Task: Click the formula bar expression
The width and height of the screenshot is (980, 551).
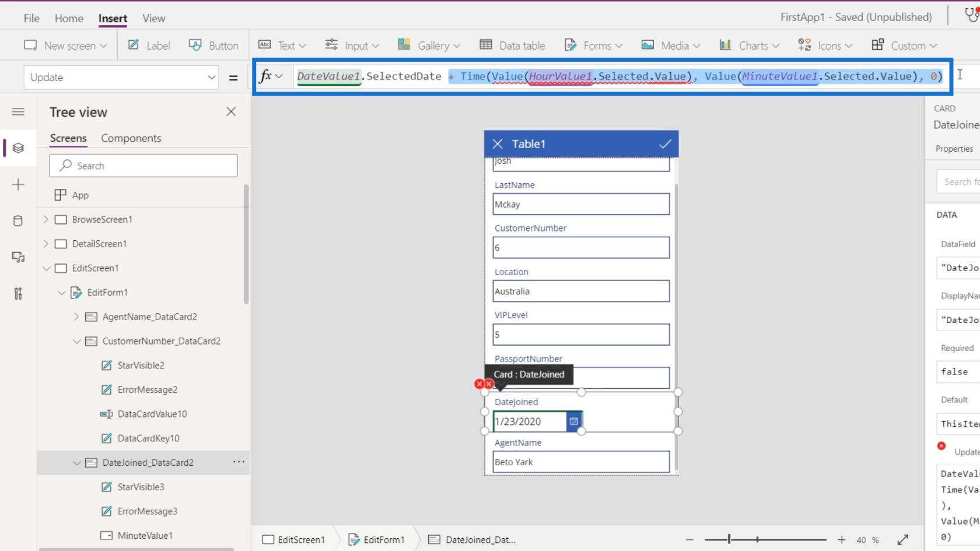Action: coord(619,76)
